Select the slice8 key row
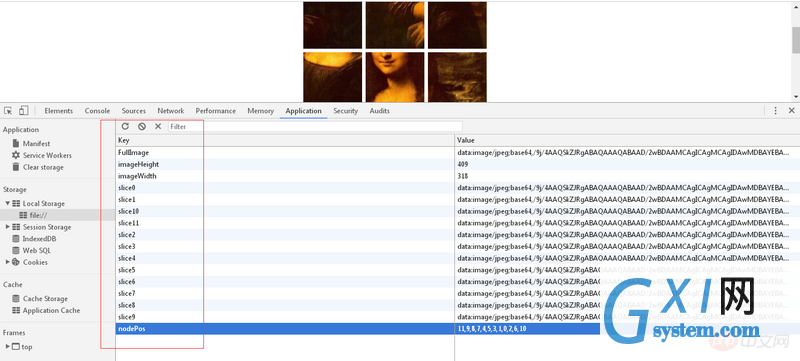 [x=285, y=305]
